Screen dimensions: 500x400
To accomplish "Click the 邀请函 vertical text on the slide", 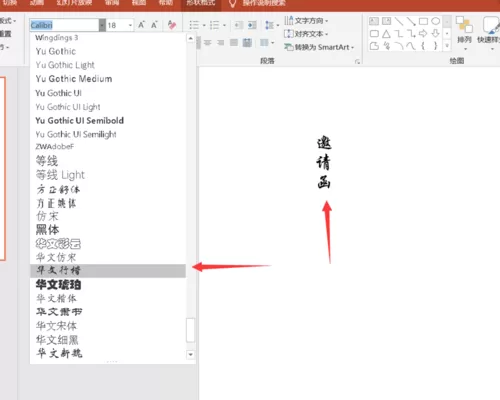I will (324, 162).
